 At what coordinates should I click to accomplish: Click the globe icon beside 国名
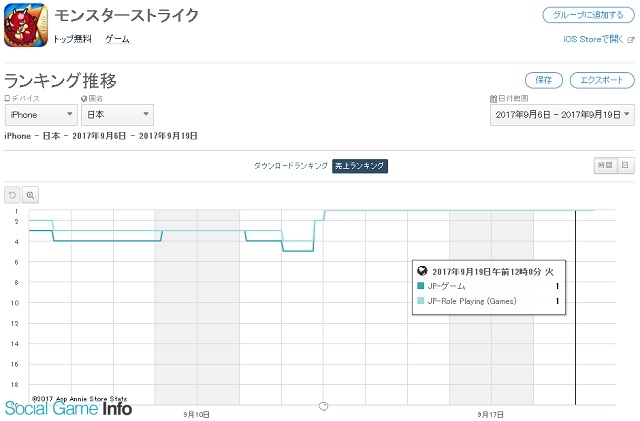(85, 99)
